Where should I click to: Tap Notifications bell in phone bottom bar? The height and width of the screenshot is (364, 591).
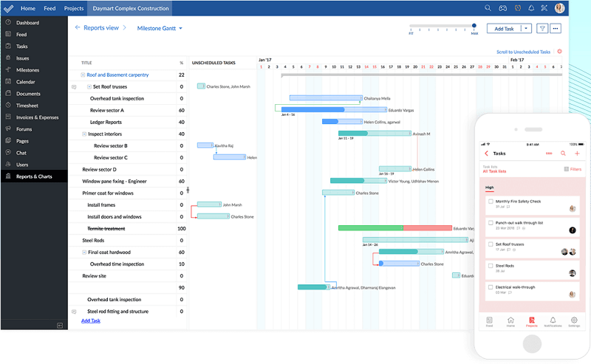tap(553, 321)
